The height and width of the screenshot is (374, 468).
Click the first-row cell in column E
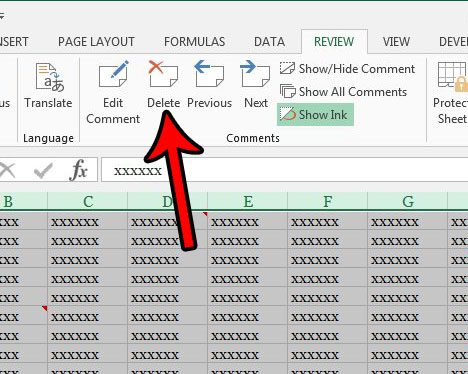pyautogui.click(x=248, y=221)
